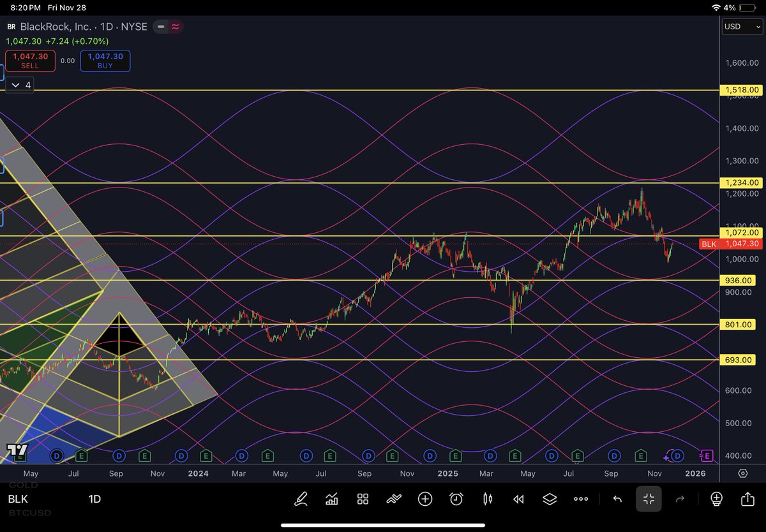Open the purple upcoming dividend D marker

pyautogui.click(x=678, y=455)
